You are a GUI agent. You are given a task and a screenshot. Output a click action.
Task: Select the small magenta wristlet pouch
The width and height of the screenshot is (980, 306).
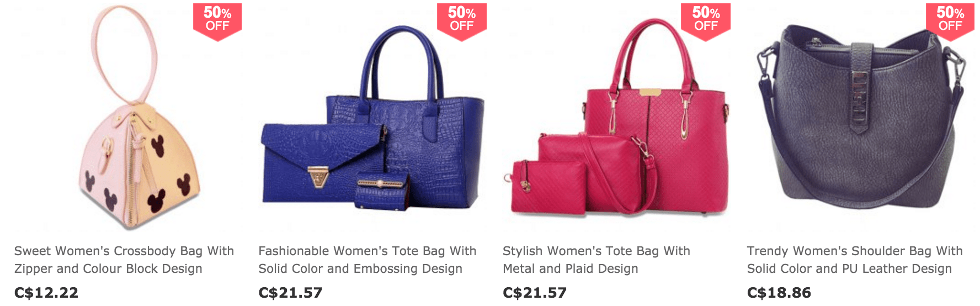point(549,187)
